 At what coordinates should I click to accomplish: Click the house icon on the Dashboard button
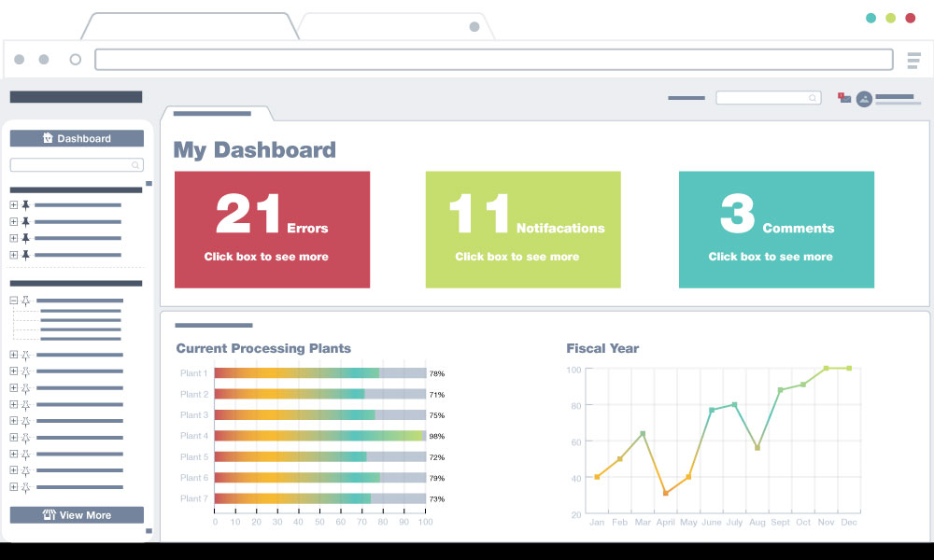click(x=48, y=138)
